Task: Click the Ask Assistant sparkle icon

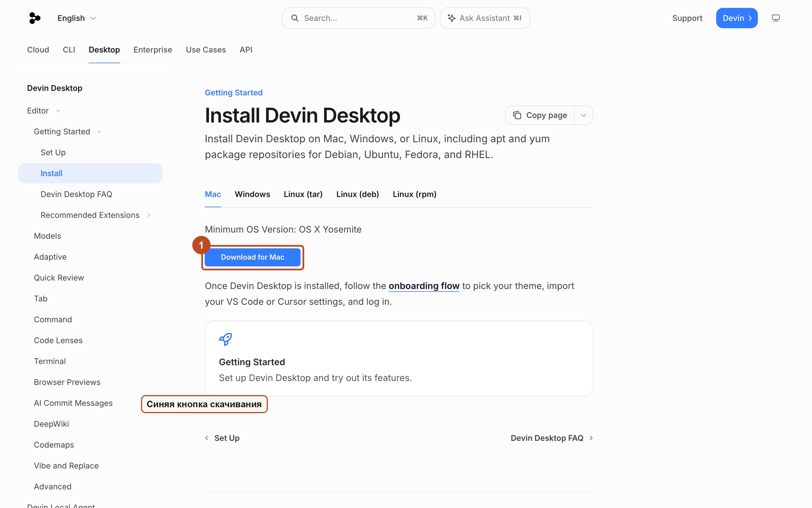Action: [452, 18]
